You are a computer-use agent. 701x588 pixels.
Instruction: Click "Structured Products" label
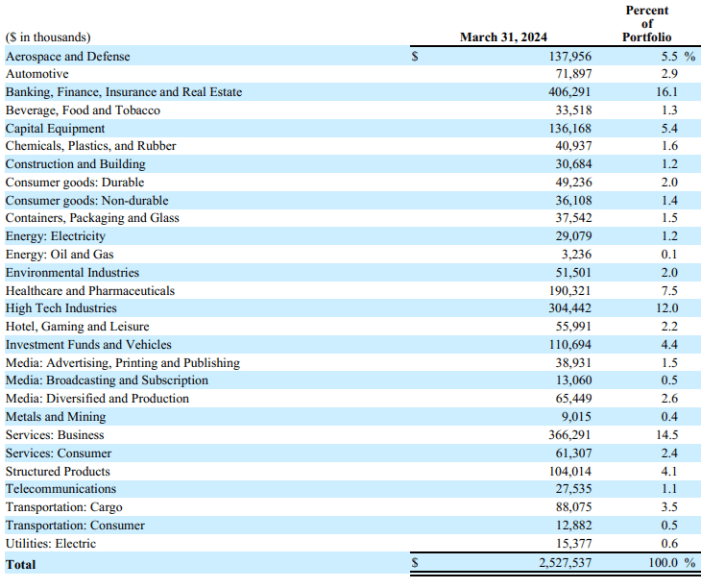(x=58, y=472)
